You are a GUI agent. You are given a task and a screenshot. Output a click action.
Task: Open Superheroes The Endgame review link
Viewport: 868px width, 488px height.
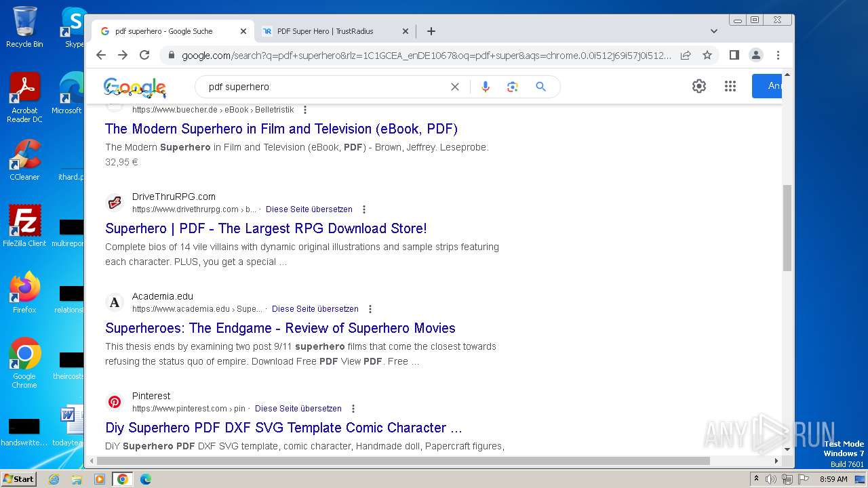[280, 328]
